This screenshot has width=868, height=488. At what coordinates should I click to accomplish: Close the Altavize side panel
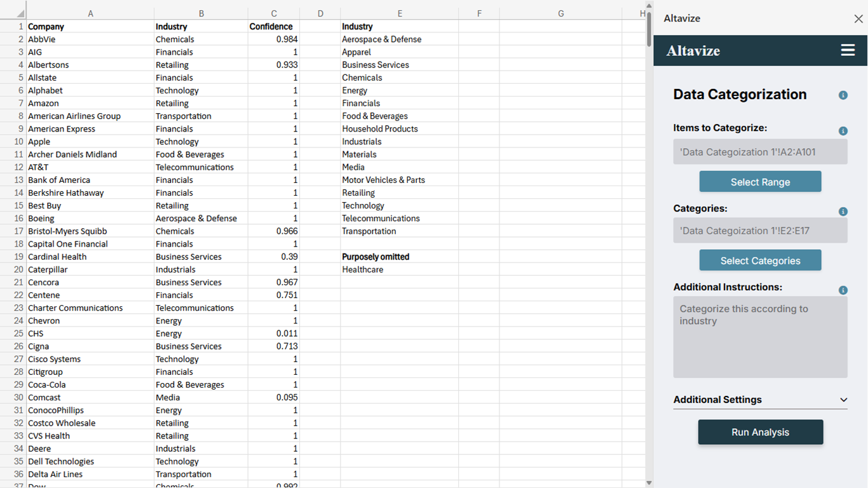pos(858,19)
